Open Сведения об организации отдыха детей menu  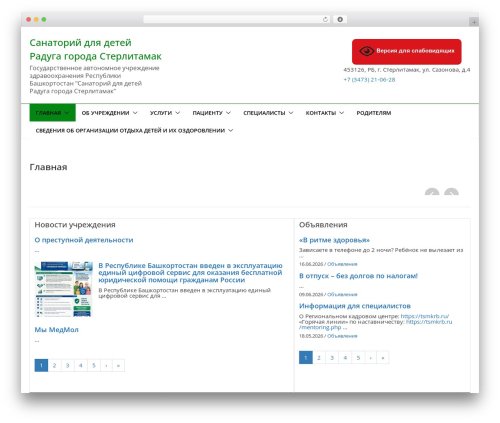pos(134,130)
